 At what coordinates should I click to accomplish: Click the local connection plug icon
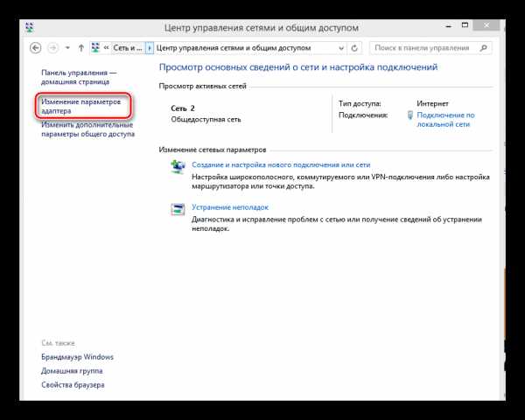(410, 115)
